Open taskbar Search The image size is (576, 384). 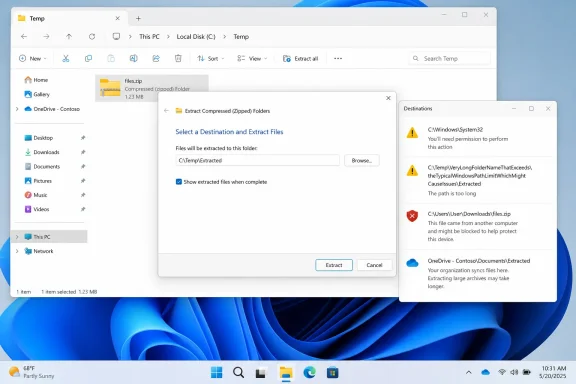click(238, 373)
